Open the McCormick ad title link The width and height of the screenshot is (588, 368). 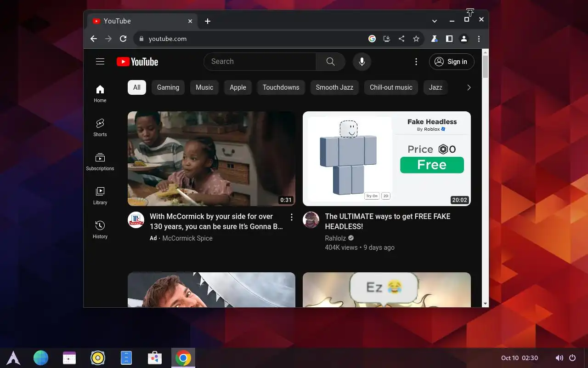coord(216,221)
